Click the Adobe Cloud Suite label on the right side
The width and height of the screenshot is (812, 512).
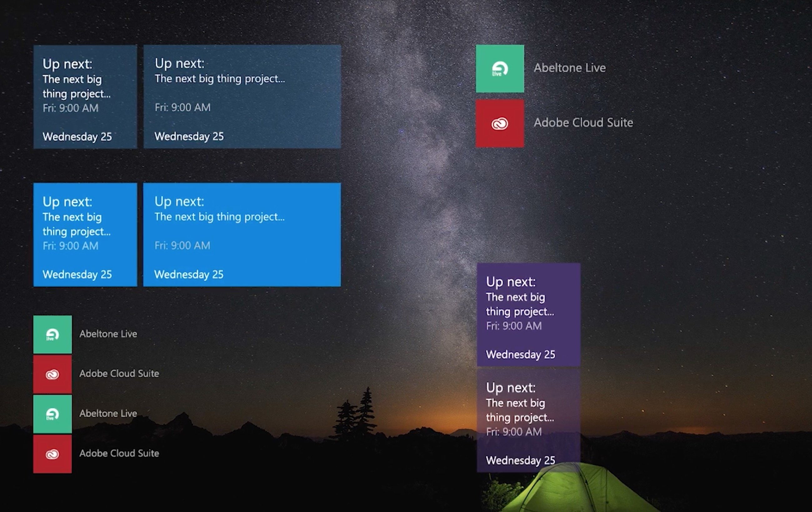tap(584, 123)
